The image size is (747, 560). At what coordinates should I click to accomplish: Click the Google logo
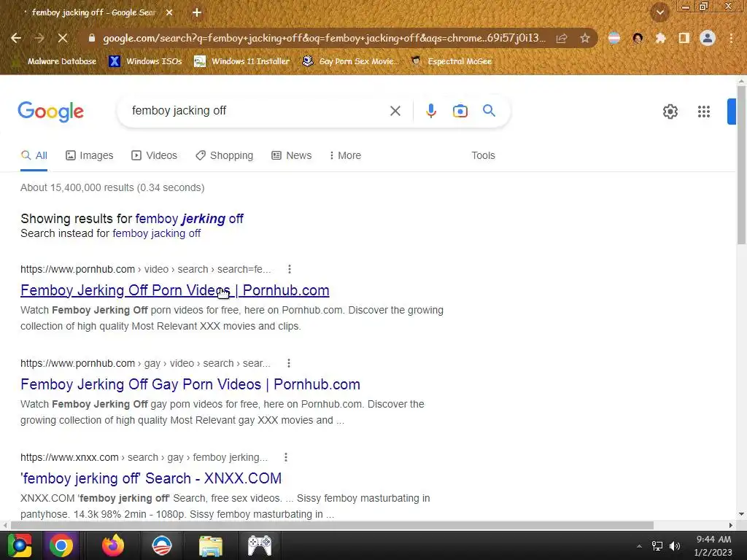click(x=50, y=112)
